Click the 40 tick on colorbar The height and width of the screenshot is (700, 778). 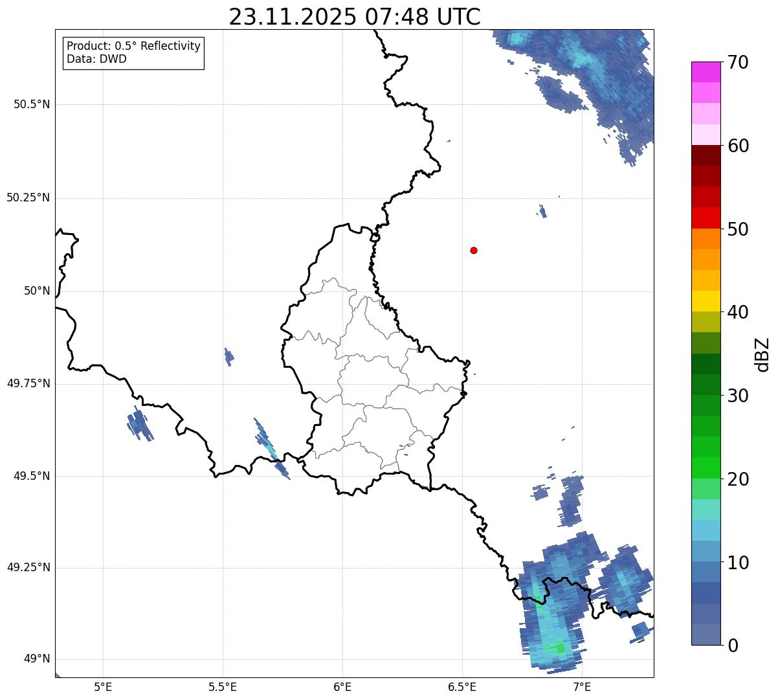tap(738, 312)
